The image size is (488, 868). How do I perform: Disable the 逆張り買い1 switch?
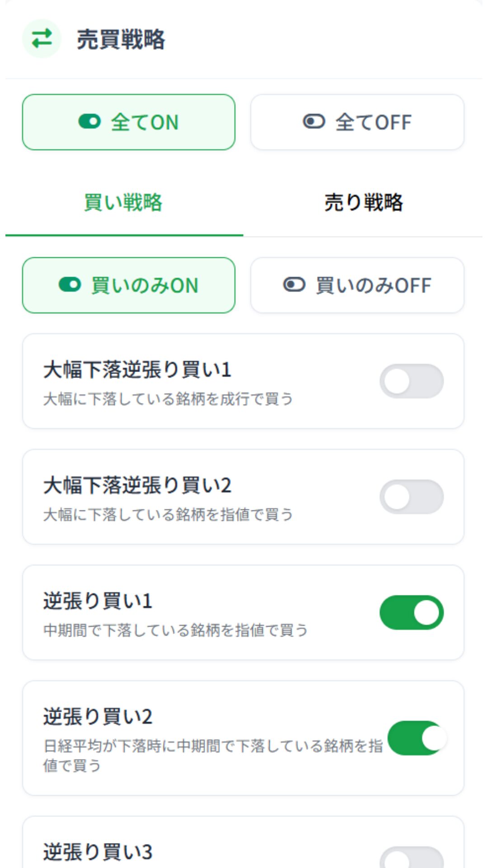click(x=411, y=613)
